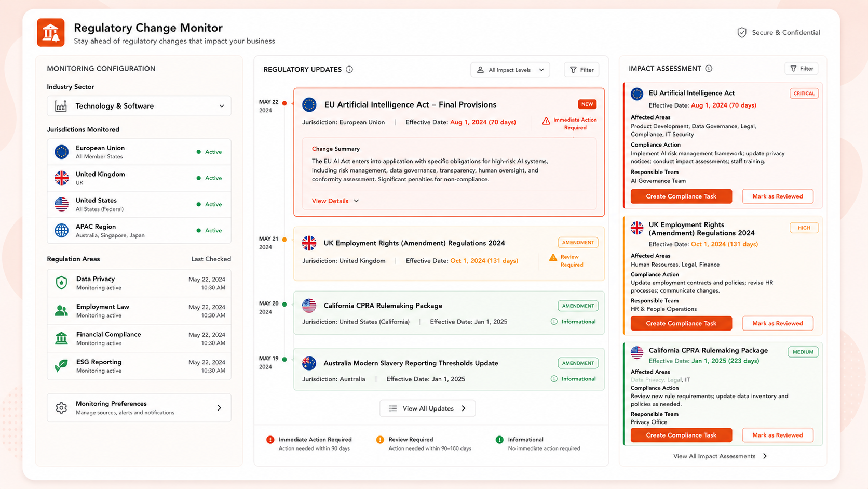The image size is (868, 489).
Task: Expand View Details on EU AI Act card
Action: tap(335, 201)
